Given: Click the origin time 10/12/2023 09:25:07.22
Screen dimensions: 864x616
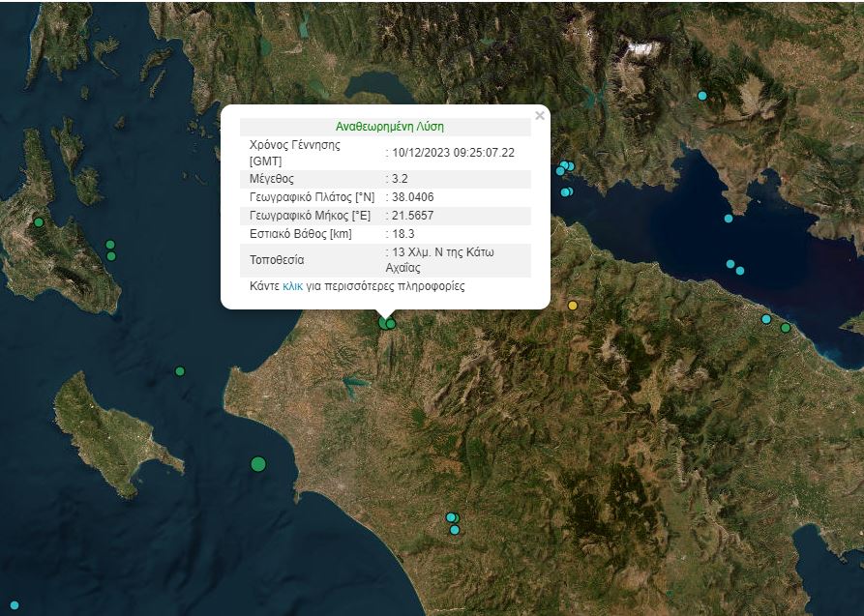Looking at the screenshot, I should pyautogui.click(x=453, y=153).
